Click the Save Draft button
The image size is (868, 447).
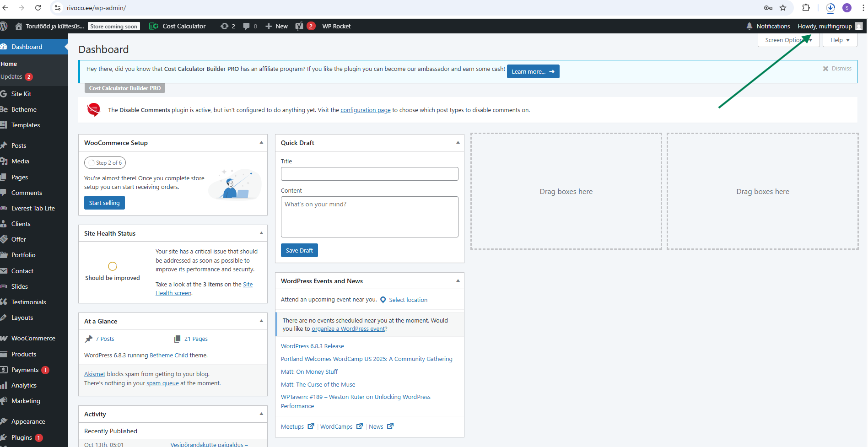coord(299,250)
